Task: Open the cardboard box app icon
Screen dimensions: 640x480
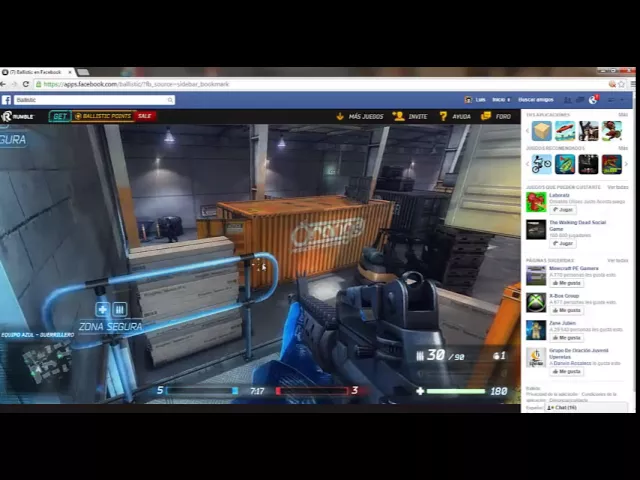Action: tap(542, 131)
